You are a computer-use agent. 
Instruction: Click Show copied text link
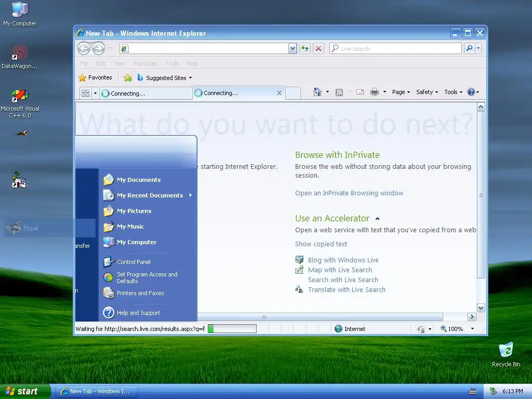321,244
